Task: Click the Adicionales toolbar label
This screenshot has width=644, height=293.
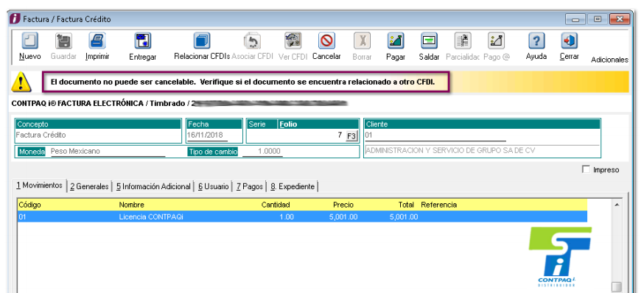Action: click(x=609, y=60)
